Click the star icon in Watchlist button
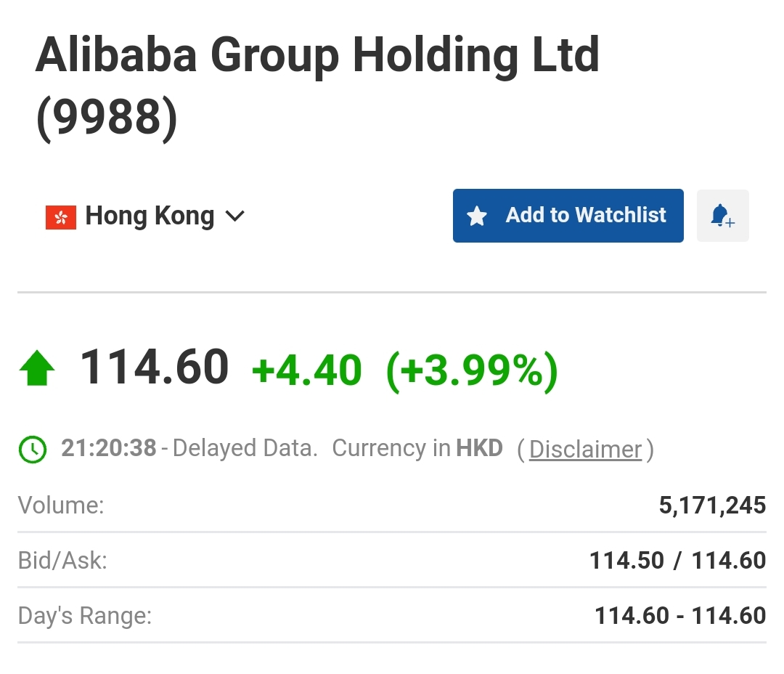This screenshot has height=674, width=784. click(x=476, y=216)
